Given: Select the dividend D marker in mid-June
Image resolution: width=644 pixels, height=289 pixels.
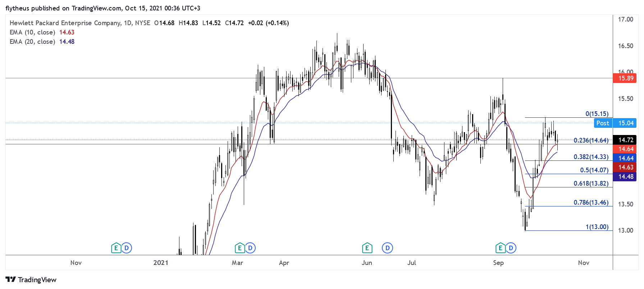Looking at the screenshot, I should 387,248.
